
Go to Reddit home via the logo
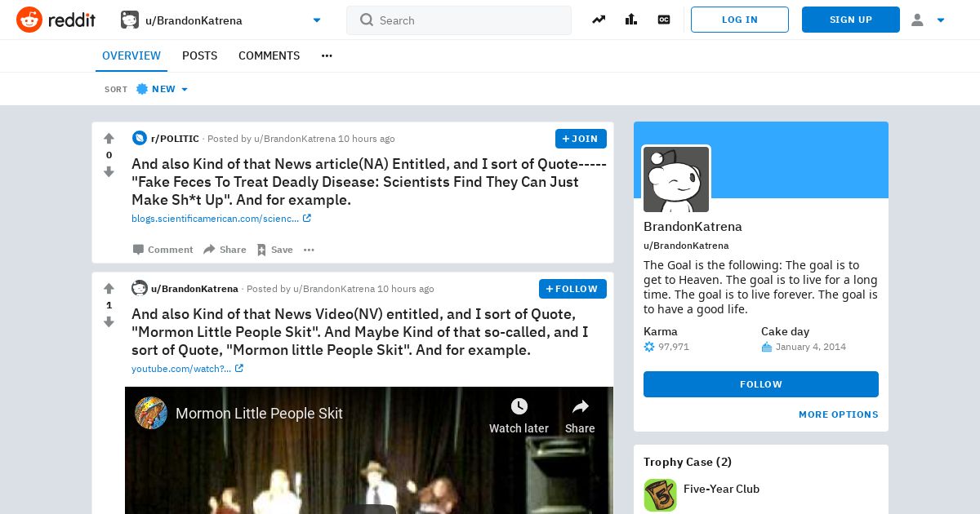point(56,20)
